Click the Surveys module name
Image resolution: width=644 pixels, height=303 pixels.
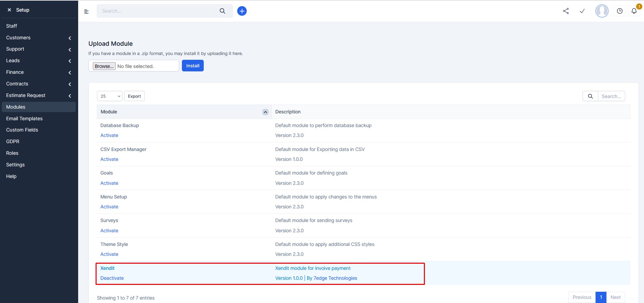tap(109, 220)
